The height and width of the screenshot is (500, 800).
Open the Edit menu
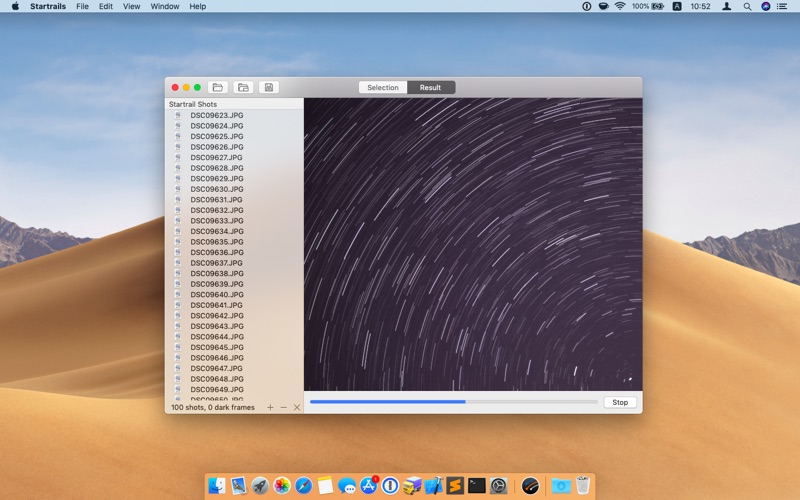coord(106,7)
